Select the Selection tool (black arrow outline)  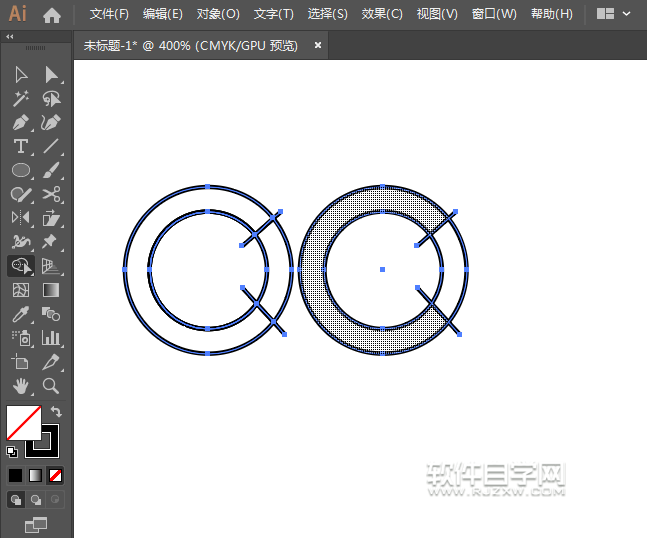coord(21,75)
